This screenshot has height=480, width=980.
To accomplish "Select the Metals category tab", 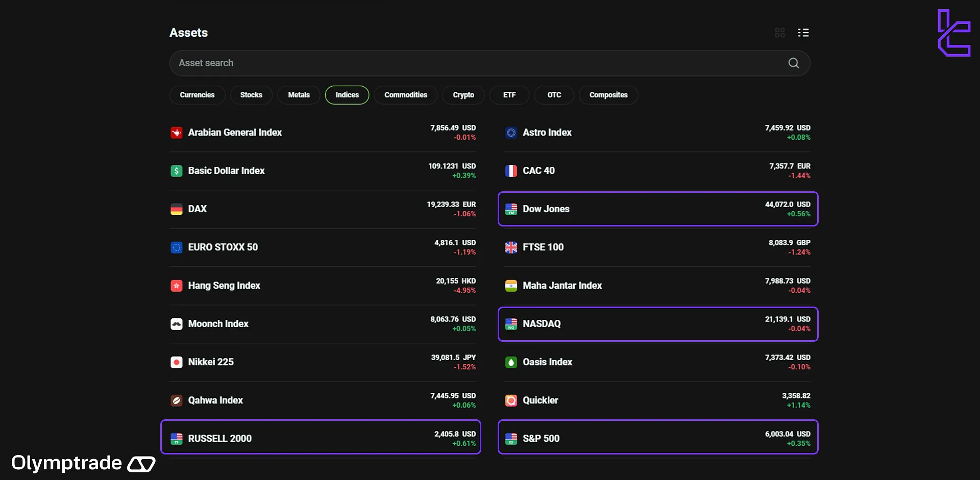I will click(299, 95).
